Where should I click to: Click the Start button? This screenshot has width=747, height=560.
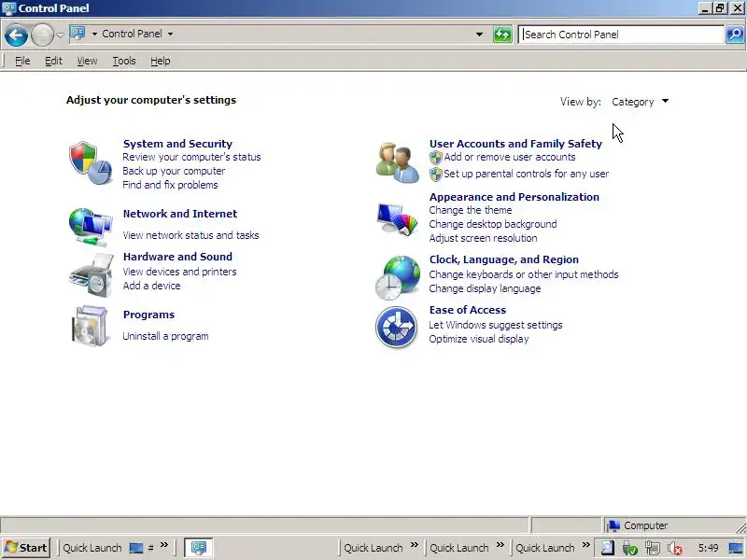pos(25,548)
